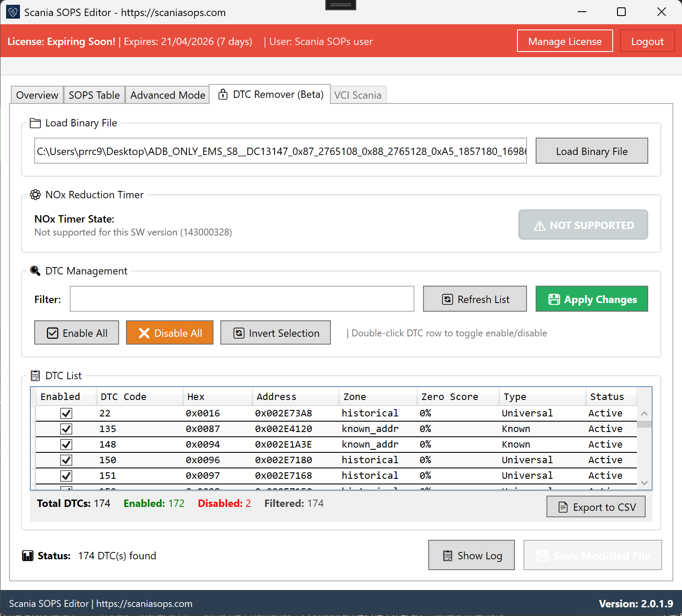Click the Invert Selection button
Viewport: 682px width, 616px height.
pyautogui.click(x=275, y=333)
